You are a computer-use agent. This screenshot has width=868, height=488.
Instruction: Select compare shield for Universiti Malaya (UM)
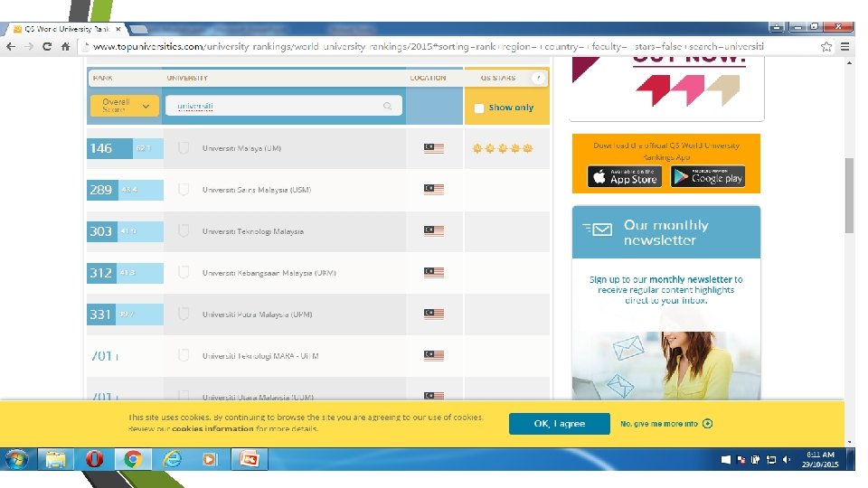[x=184, y=147]
